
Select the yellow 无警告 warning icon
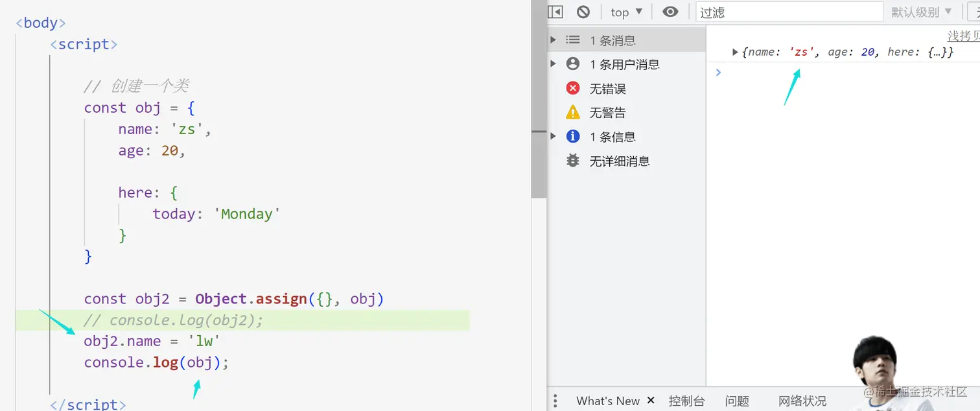point(572,112)
